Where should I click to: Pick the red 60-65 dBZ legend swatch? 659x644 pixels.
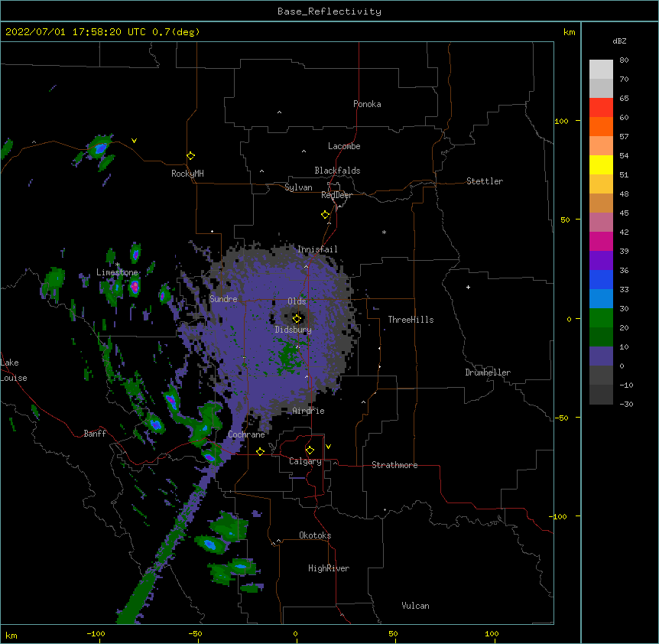pyautogui.click(x=601, y=107)
